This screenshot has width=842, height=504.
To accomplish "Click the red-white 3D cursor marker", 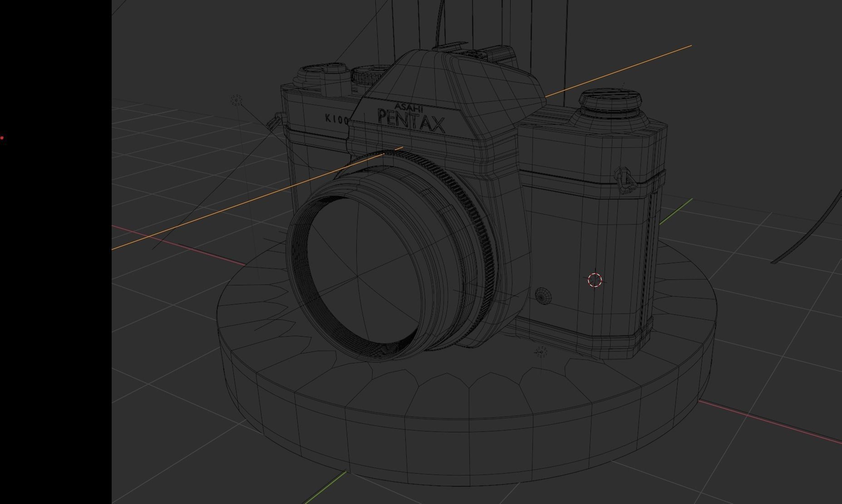I will pyautogui.click(x=595, y=280).
